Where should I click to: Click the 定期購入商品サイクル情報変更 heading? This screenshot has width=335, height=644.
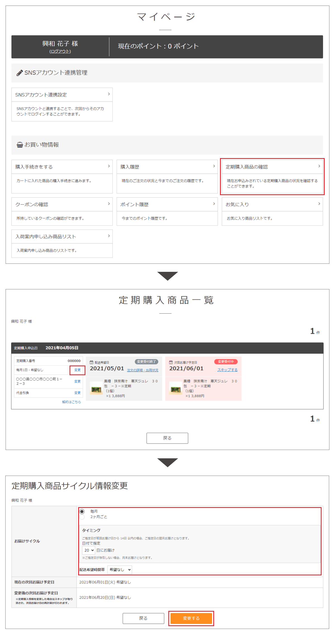click(70, 486)
